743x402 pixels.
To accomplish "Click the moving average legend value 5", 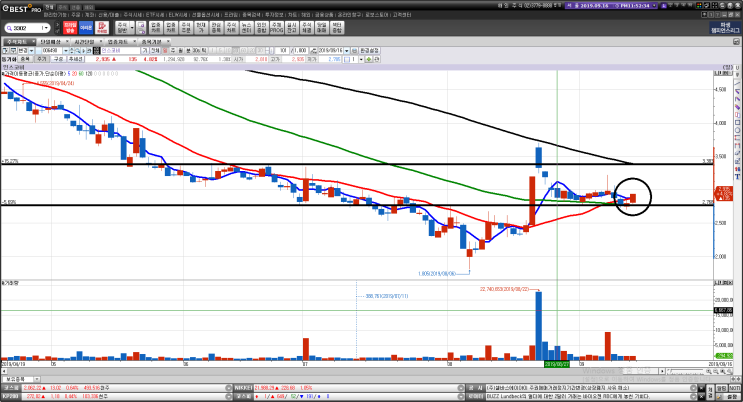I will (x=69, y=73).
